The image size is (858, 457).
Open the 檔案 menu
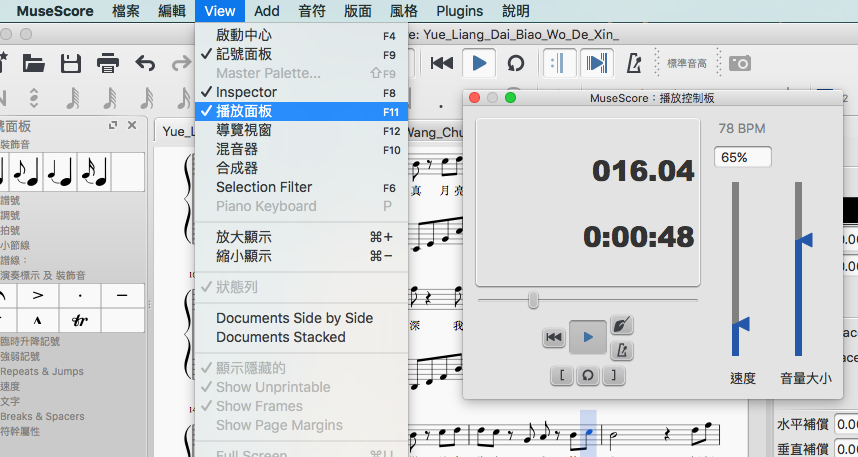[125, 11]
